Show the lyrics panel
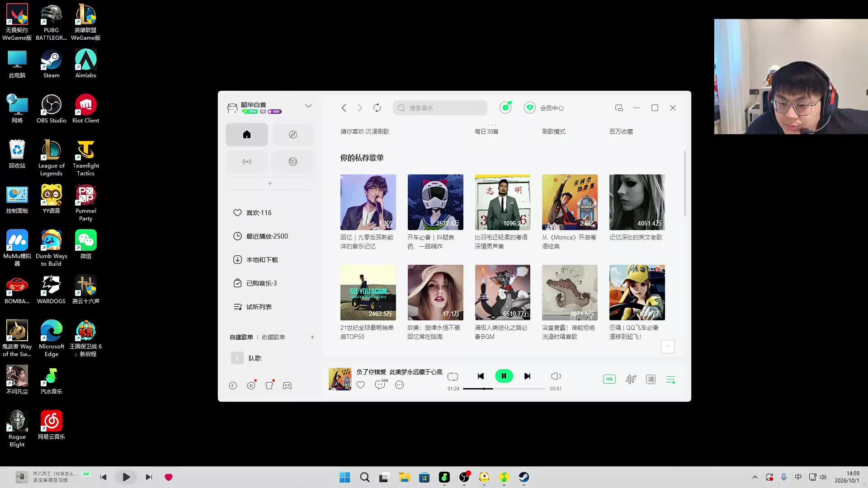The image size is (868, 488). pos(651,380)
